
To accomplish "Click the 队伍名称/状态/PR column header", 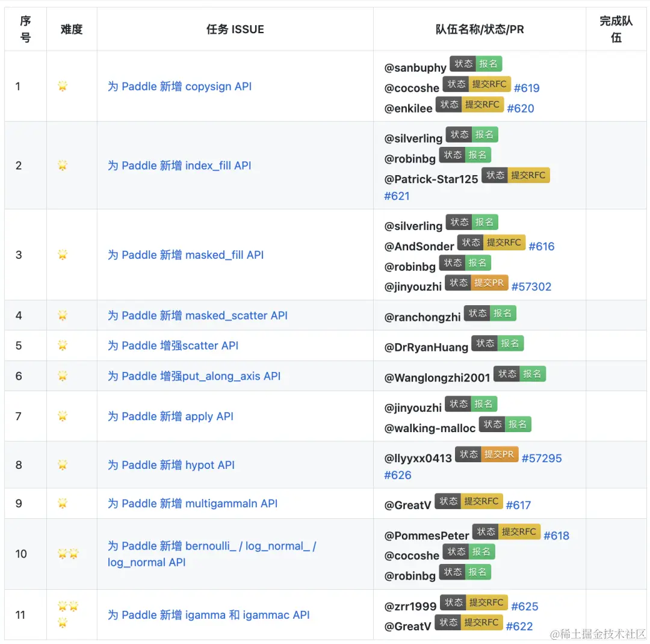I will click(x=480, y=29).
